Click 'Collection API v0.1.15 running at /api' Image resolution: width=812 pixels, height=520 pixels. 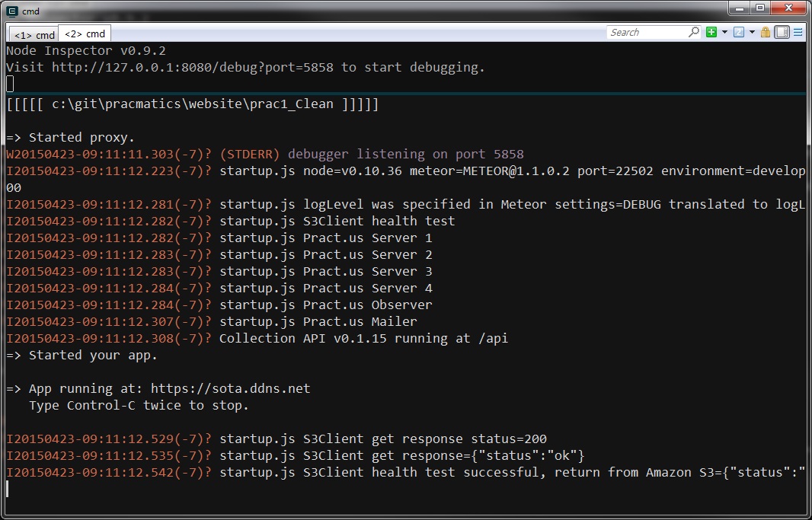[x=363, y=338]
